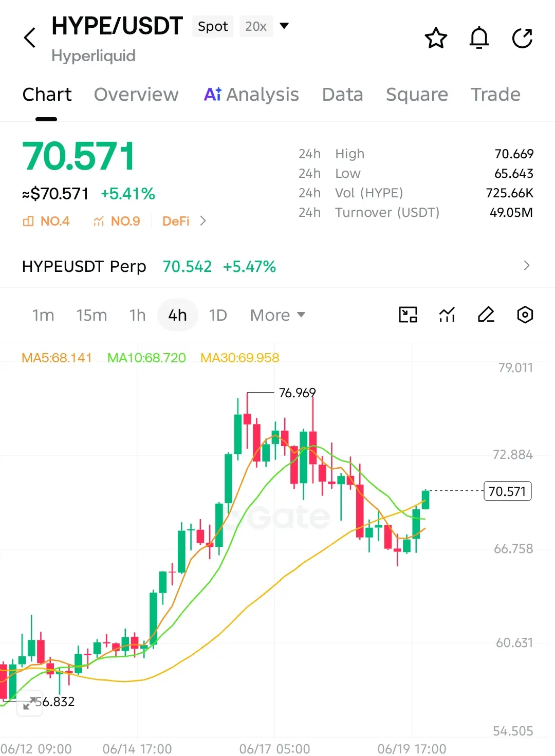Open the DeFi category tag

pos(176,221)
